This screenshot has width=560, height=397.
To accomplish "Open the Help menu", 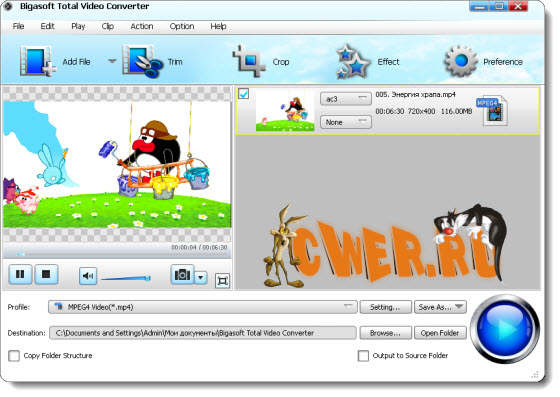I will [x=218, y=26].
